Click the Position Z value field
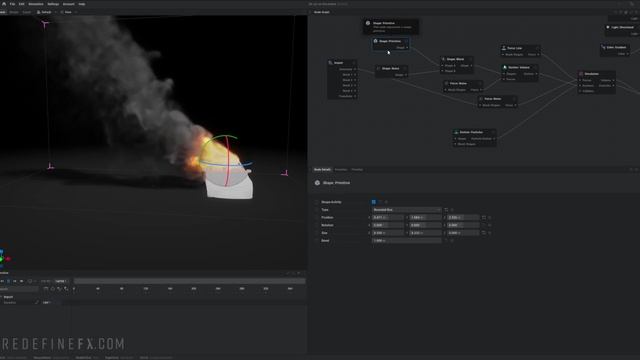The width and height of the screenshot is (640, 360). tap(462, 218)
